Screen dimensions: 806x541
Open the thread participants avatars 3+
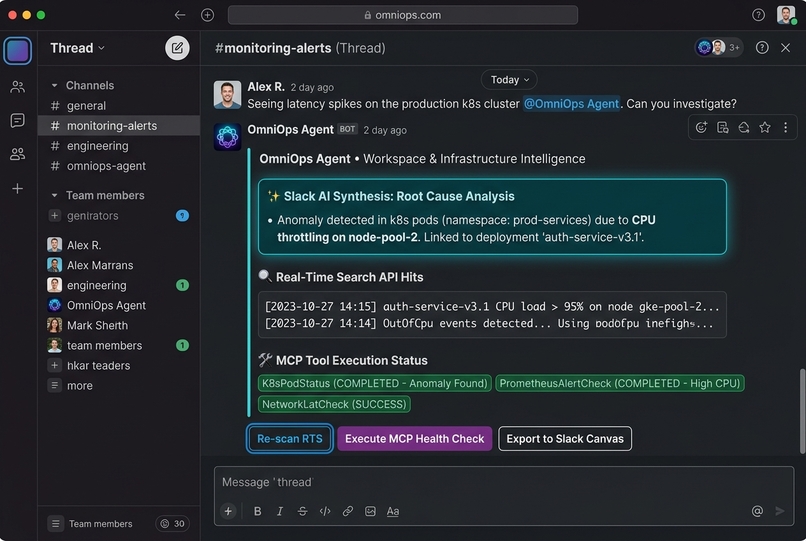click(719, 48)
